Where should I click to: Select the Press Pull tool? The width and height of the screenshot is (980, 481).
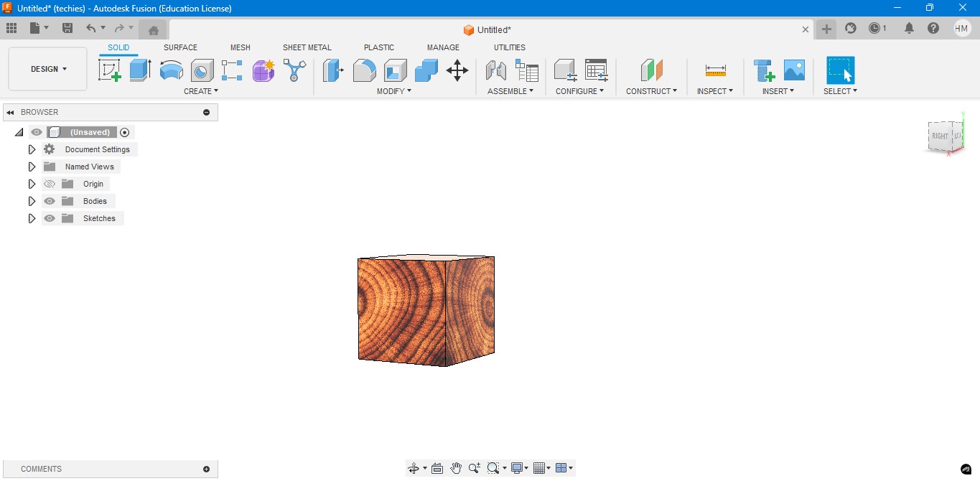pyautogui.click(x=333, y=70)
